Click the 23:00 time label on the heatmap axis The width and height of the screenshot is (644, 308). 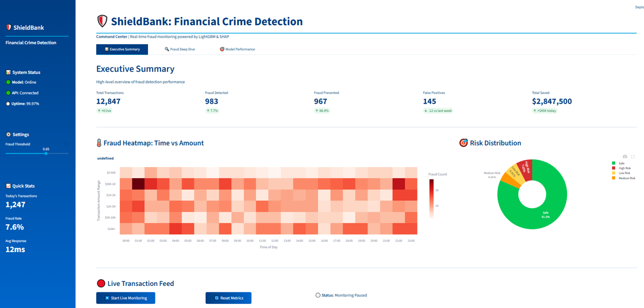point(411,241)
